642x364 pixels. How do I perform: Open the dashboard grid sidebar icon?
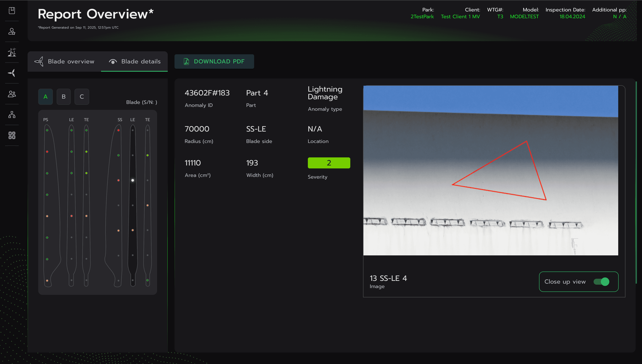(12, 136)
